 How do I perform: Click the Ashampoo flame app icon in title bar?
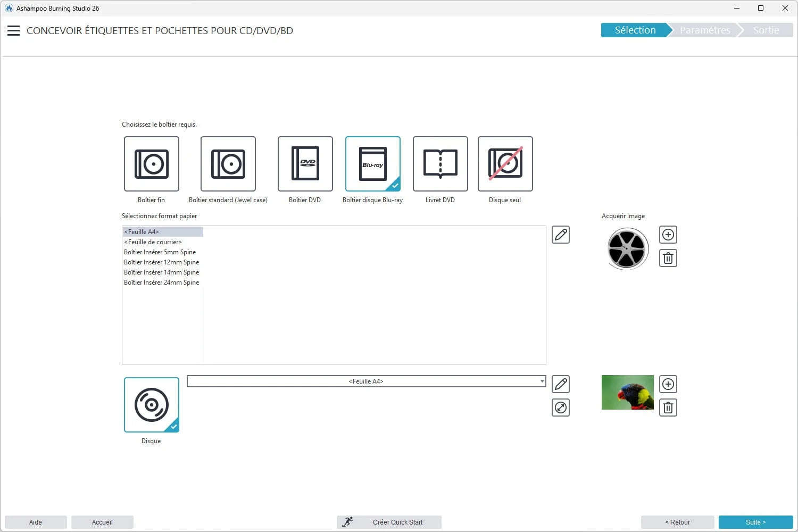pyautogui.click(x=9, y=8)
